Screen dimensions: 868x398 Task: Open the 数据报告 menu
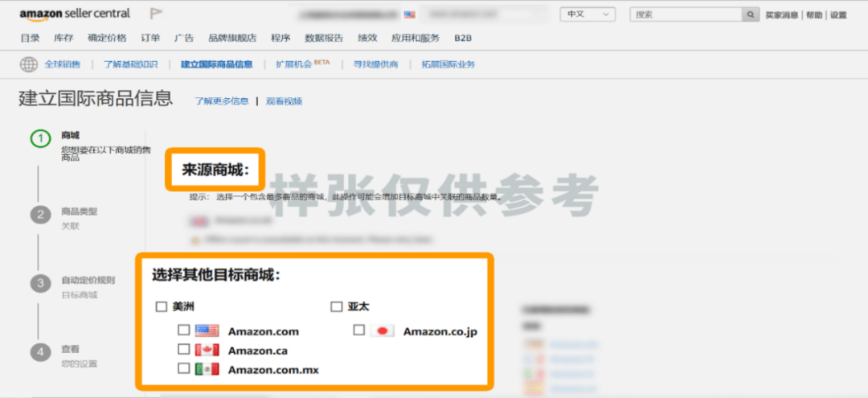(324, 38)
